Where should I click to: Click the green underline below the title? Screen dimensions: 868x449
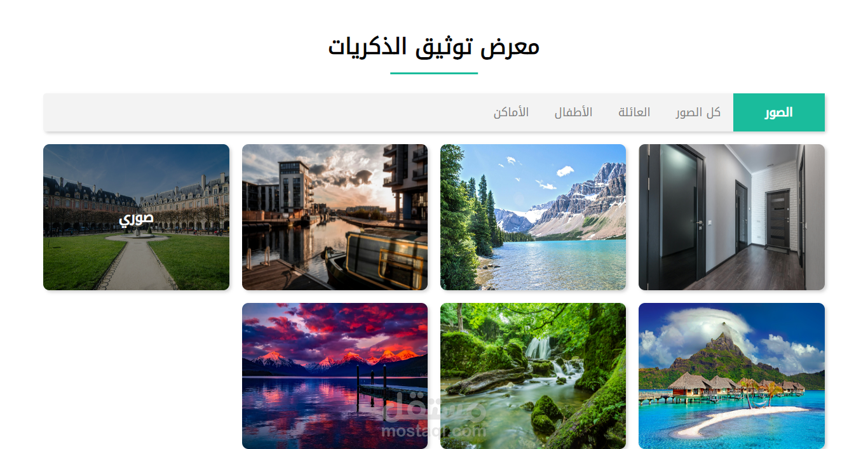coord(434,73)
